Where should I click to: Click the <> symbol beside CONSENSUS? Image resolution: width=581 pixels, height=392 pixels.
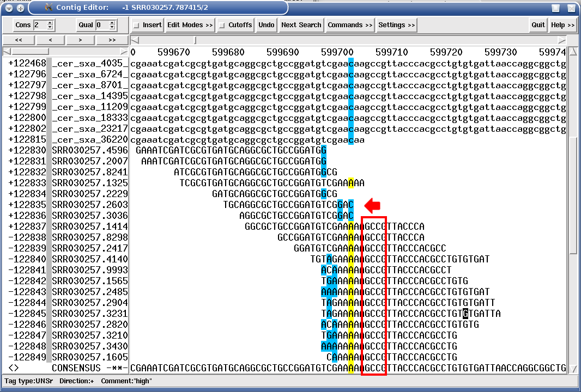13,368
